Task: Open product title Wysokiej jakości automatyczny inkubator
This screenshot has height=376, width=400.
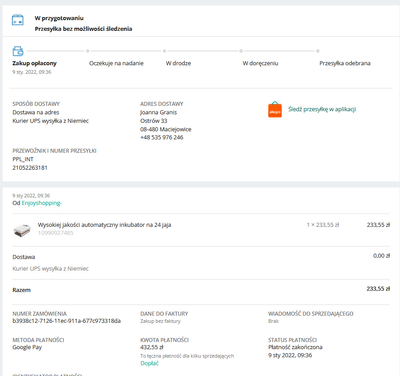Action: click(x=104, y=225)
